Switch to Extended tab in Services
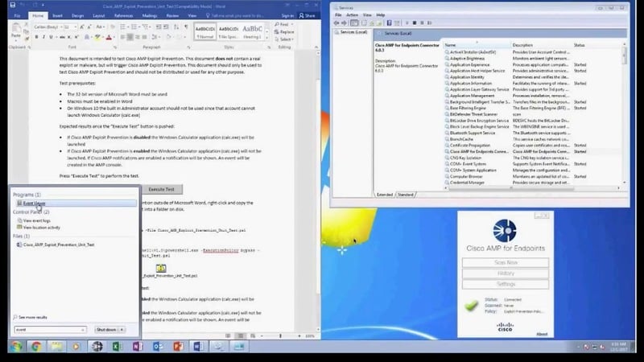This screenshot has height=362, width=644. [x=385, y=195]
